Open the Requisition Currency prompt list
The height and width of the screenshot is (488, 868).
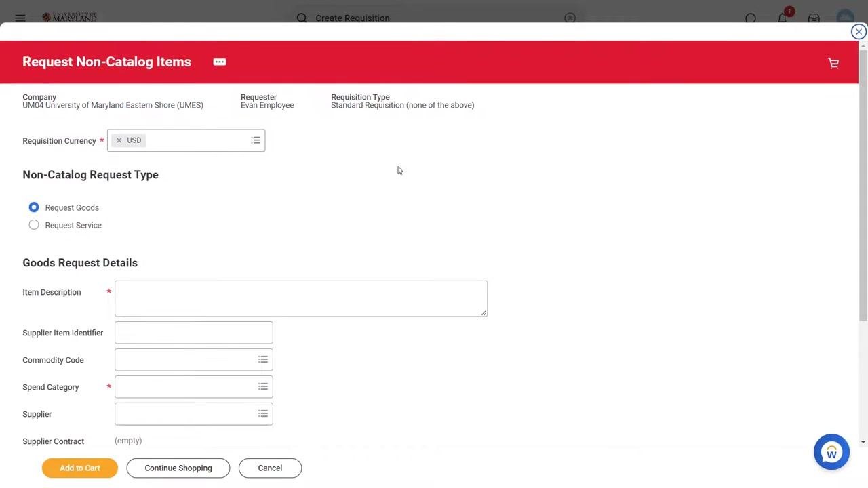(256, 140)
